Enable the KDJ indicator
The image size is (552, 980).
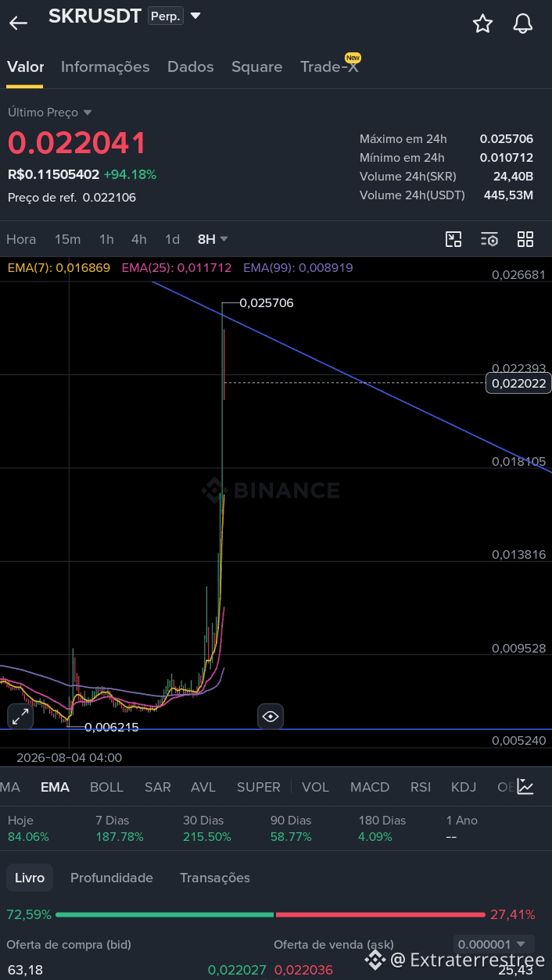coord(464,787)
